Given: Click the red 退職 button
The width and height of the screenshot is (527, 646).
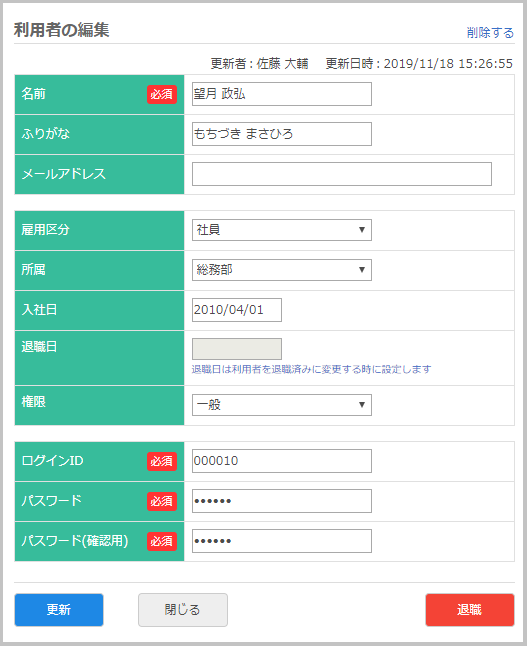Looking at the screenshot, I should click(470, 610).
